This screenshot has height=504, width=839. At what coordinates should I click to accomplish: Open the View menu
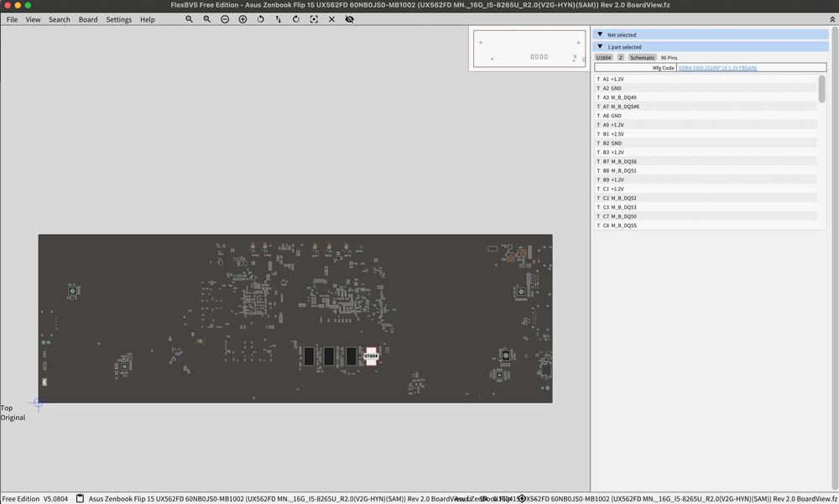[x=34, y=19]
